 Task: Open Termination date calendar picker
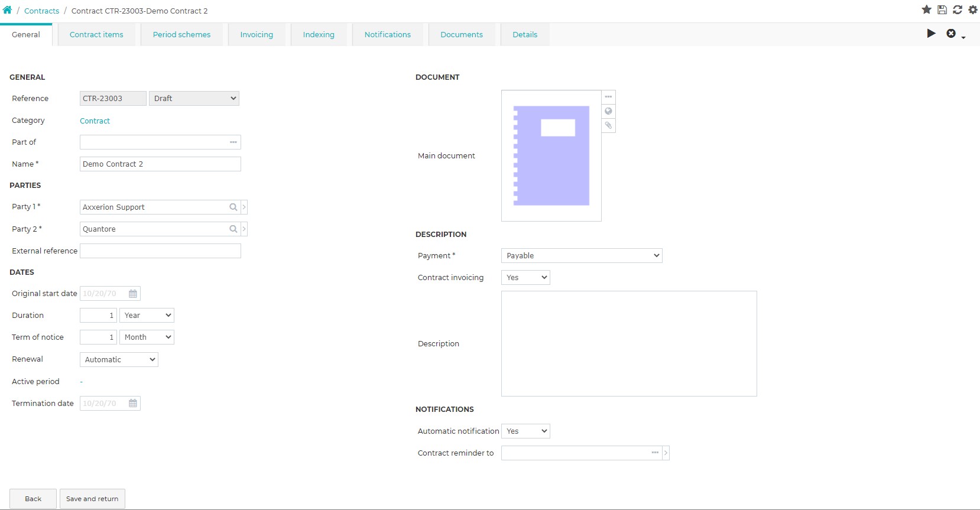click(x=133, y=404)
